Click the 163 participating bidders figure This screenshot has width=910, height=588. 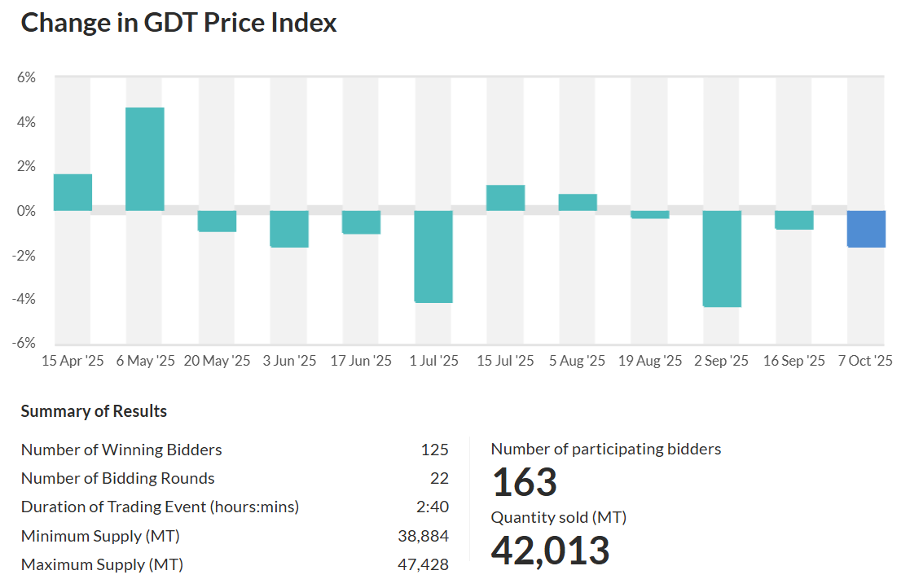[x=525, y=482]
